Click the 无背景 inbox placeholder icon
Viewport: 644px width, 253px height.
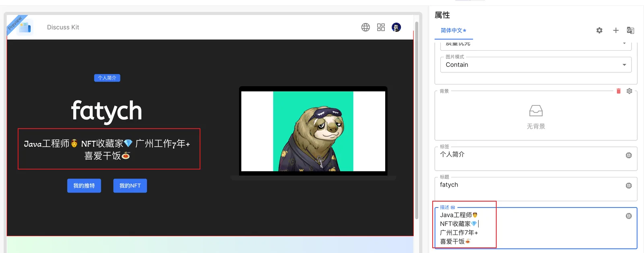point(536,111)
